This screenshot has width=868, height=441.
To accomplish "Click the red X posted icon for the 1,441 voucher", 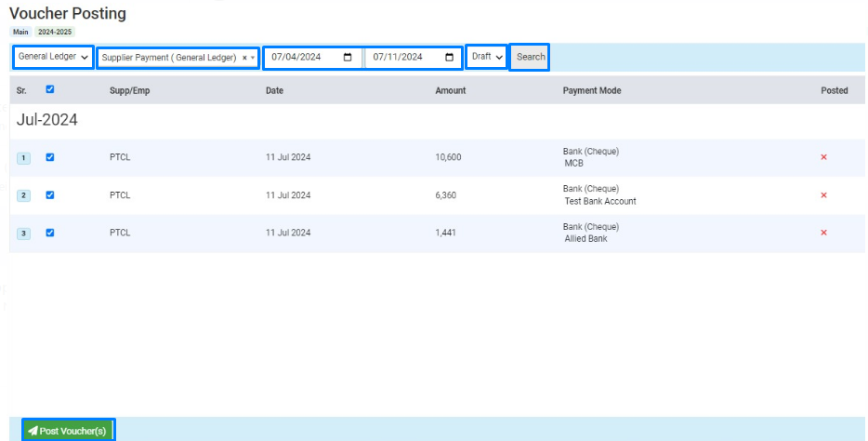I will pyautogui.click(x=823, y=233).
